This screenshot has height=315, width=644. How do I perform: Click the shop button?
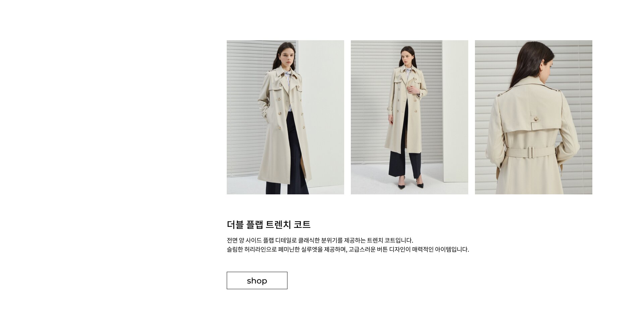pos(257,280)
